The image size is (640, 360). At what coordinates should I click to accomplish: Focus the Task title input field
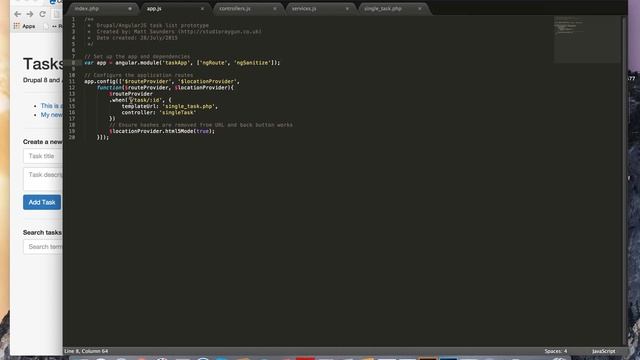pyautogui.click(x=43, y=156)
